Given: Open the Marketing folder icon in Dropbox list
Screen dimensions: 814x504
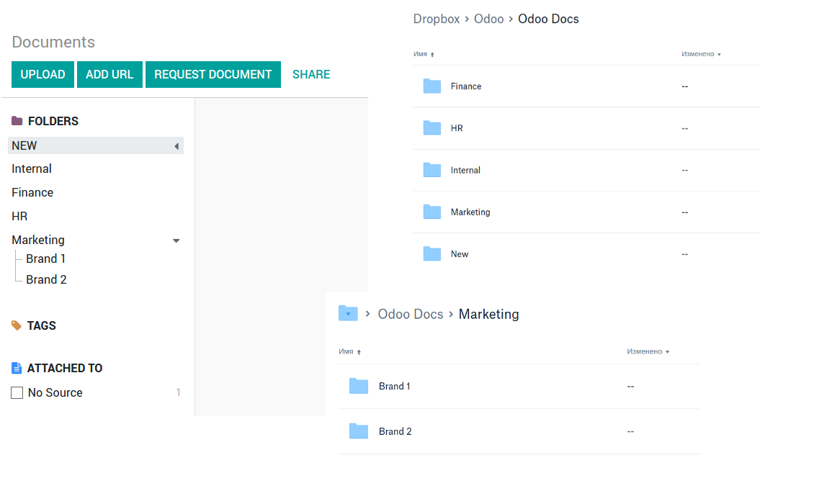Looking at the screenshot, I should [431, 212].
